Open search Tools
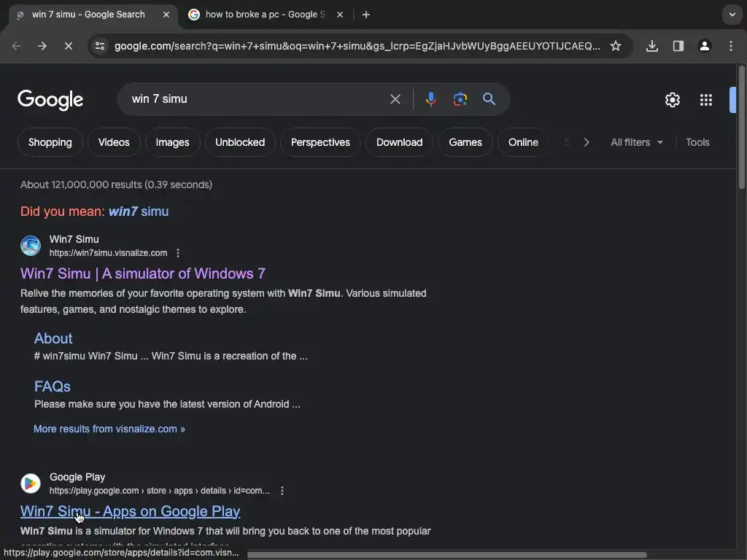 (x=697, y=142)
